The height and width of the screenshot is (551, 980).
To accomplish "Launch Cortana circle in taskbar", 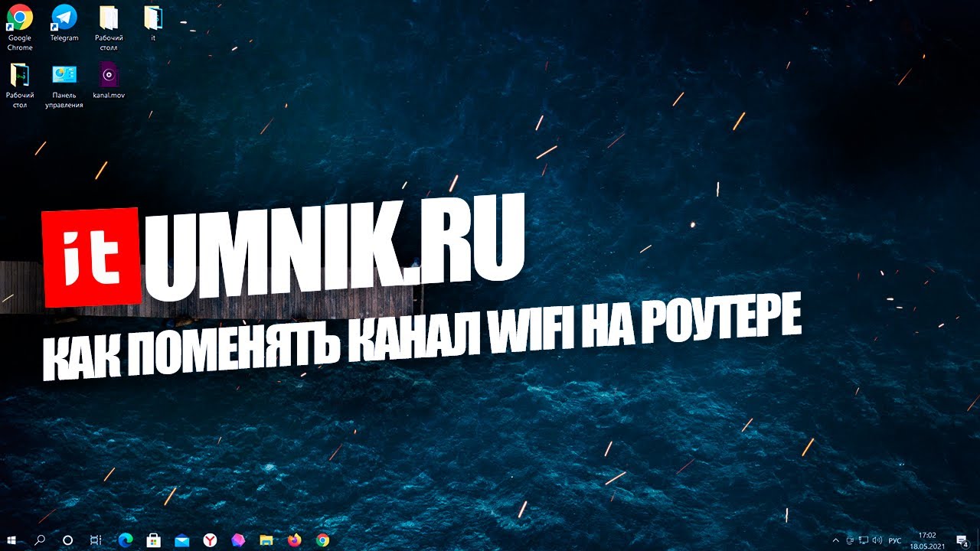I will (67, 540).
